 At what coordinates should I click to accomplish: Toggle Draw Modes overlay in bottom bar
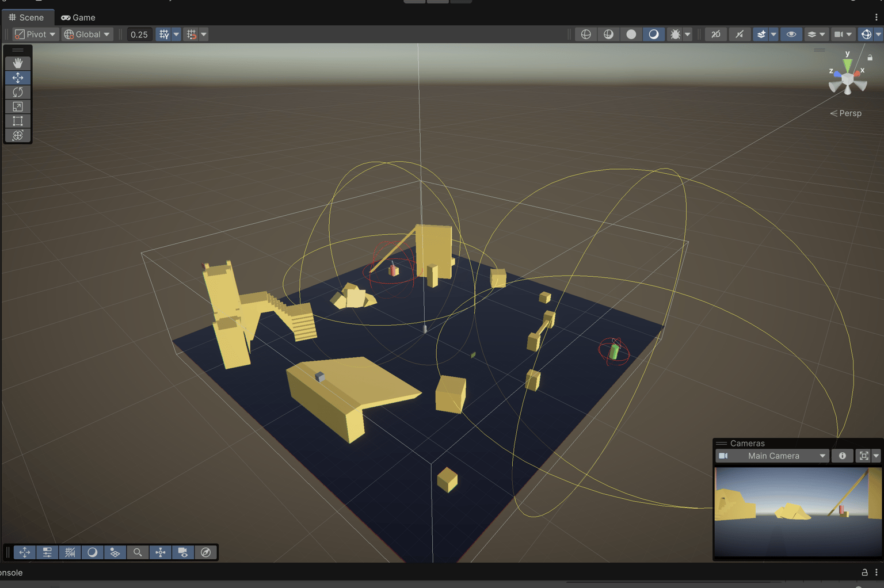93,552
